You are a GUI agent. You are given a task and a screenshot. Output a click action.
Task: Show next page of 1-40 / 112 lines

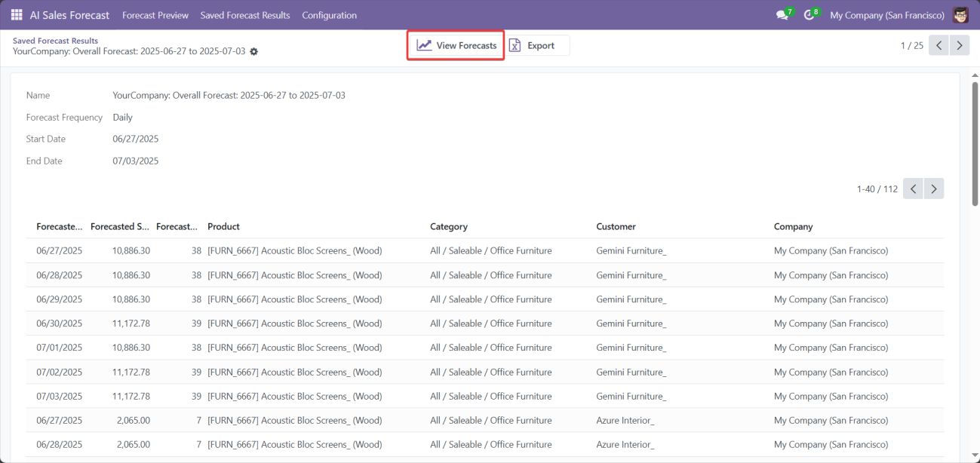point(934,189)
